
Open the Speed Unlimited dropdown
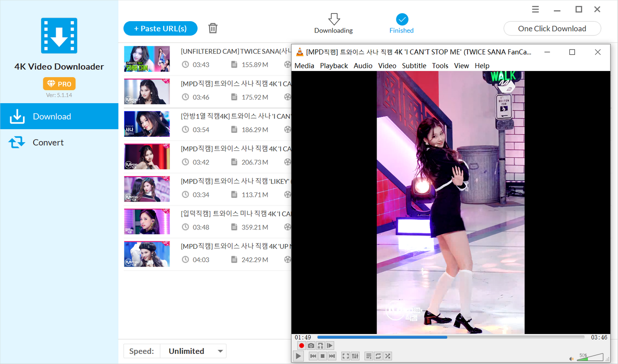[x=193, y=351]
